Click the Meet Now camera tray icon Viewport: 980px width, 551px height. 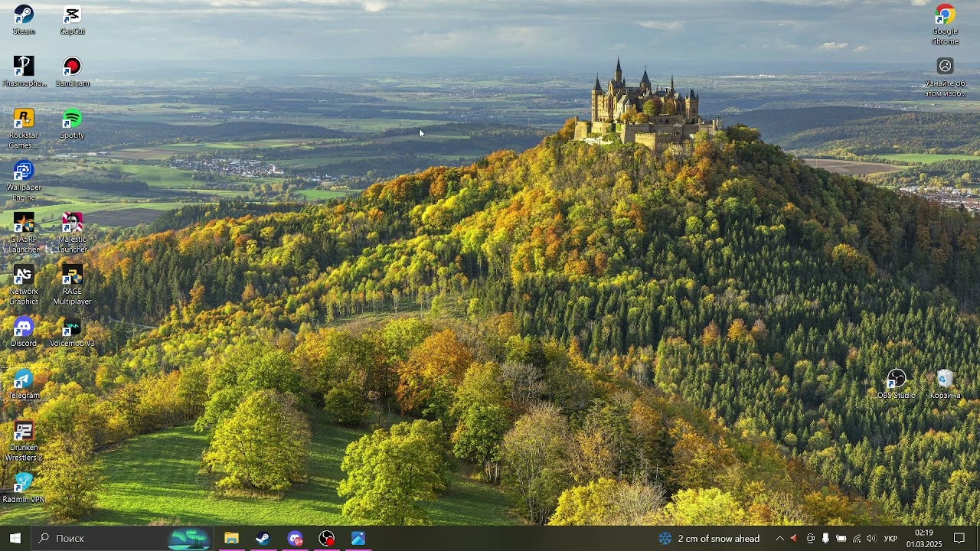[810, 539]
